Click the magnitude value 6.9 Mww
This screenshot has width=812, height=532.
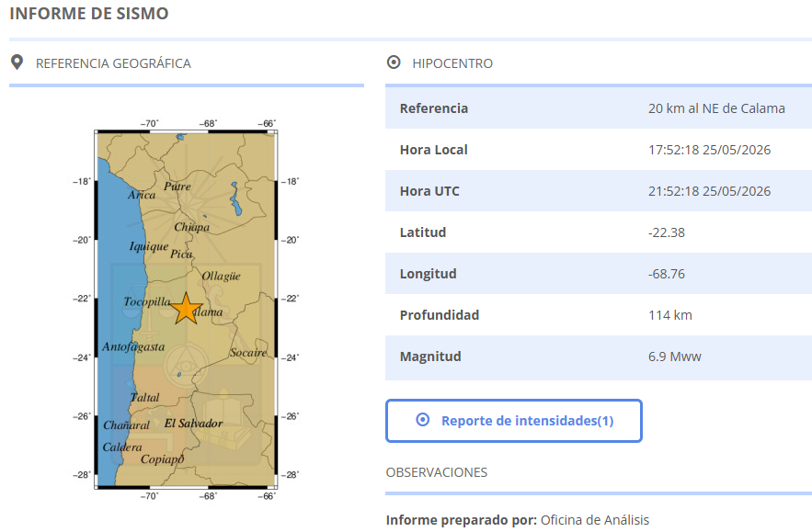[x=675, y=357]
